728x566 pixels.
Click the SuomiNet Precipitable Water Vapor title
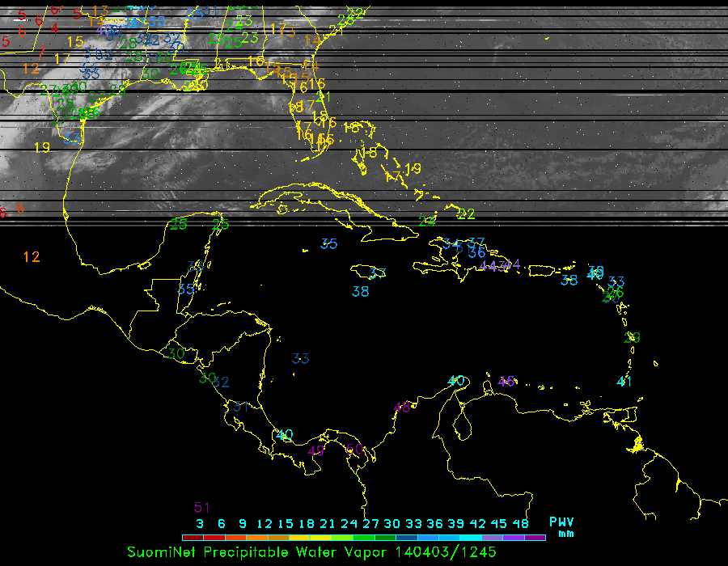pos(259,552)
